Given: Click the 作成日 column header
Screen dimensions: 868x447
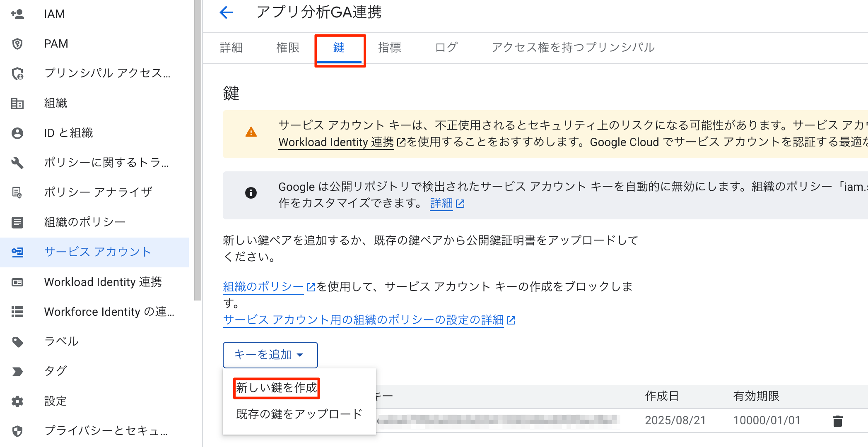Looking at the screenshot, I should [662, 397].
